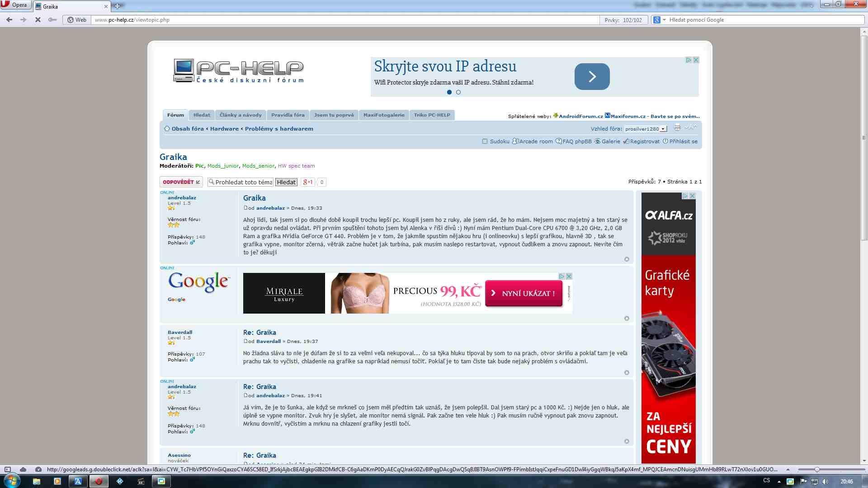Viewport: 868px width, 488px height.
Task: Open the Opera main menu
Action: click(15, 5)
